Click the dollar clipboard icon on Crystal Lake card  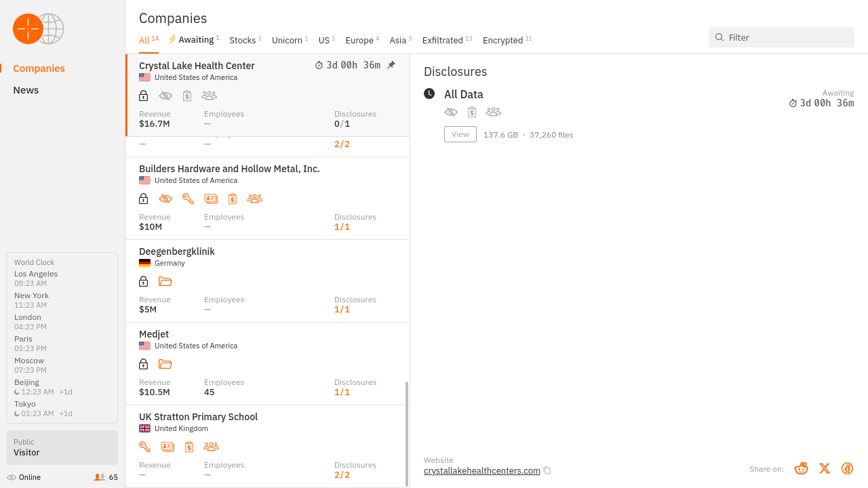(x=187, y=96)
